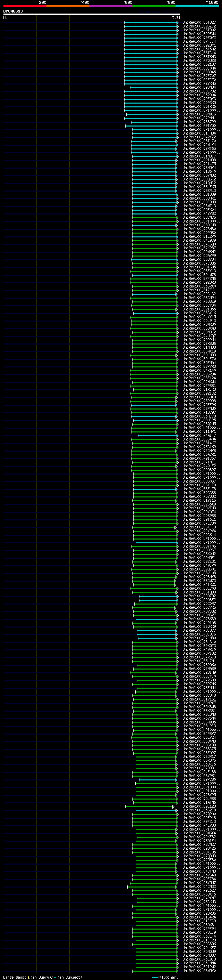Click the UniRef100_B2IPW2 label
Viewport: 222px width, 980px height.
click(x=199, y=967)
